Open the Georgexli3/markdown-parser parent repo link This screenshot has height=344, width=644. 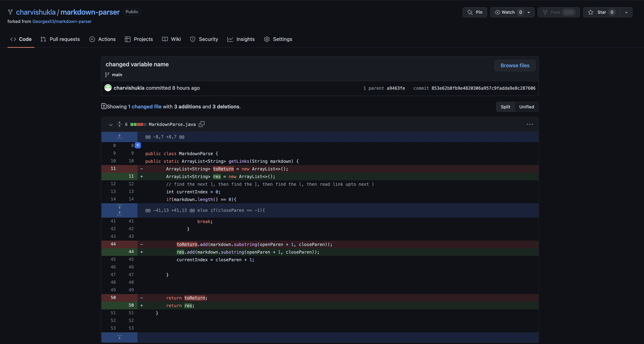pyautogui.click(x=62, y=22)
